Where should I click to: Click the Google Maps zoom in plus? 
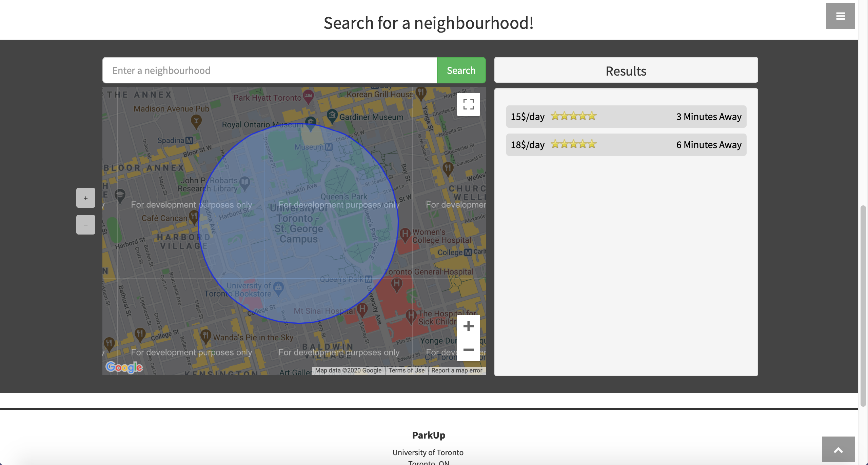point(468,326)
